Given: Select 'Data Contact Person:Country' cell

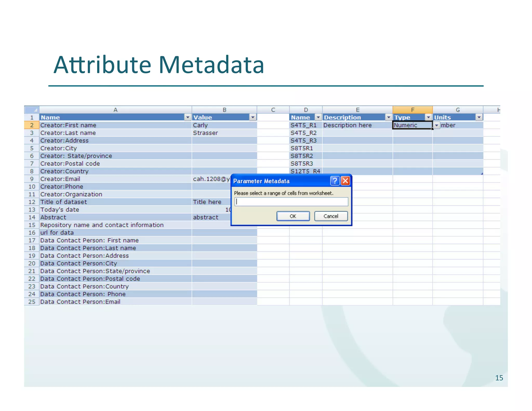Looking at the screenshot, I should point(116,286).
